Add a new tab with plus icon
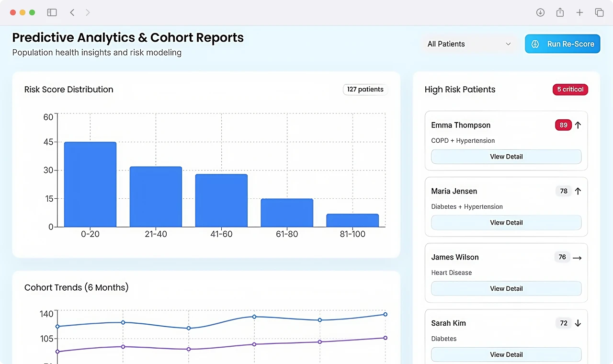 pos(579,12)
